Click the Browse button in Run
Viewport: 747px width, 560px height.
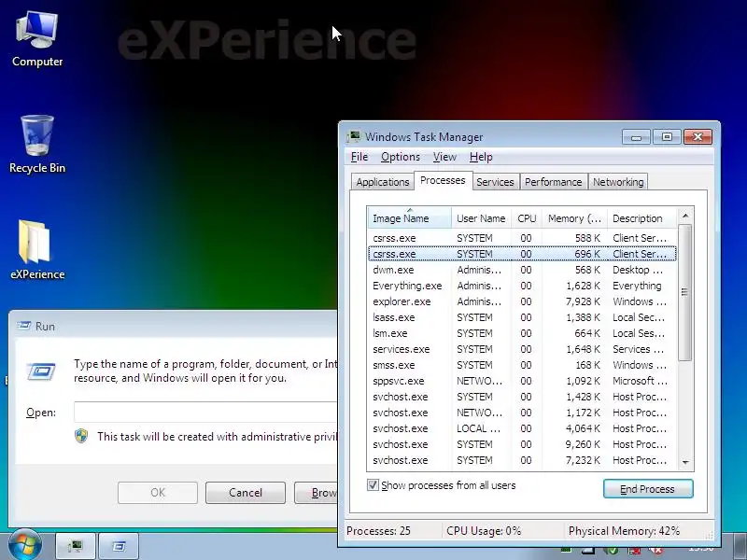pos(316,493)
